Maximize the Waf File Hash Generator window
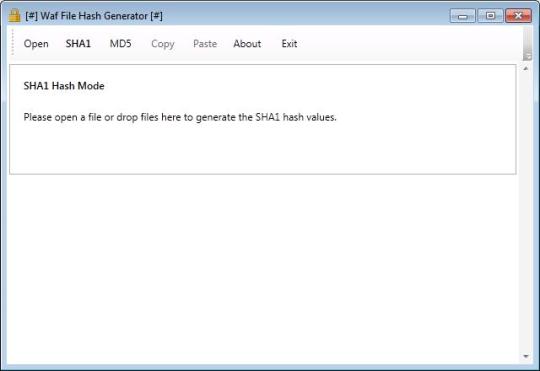This screenshot has height=371, width=540. 490,16
